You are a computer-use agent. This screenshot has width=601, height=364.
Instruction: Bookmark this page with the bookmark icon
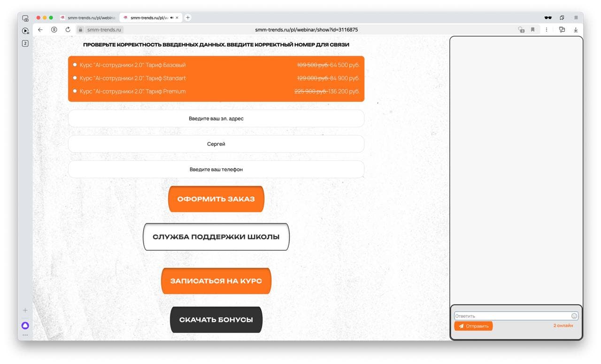[533, 30]
